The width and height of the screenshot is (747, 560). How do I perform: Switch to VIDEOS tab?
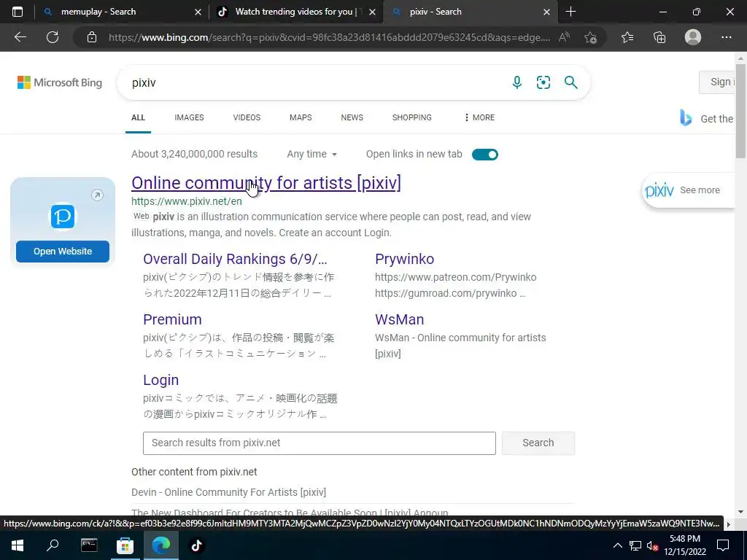pyautogui.click(x=247, y=117)
